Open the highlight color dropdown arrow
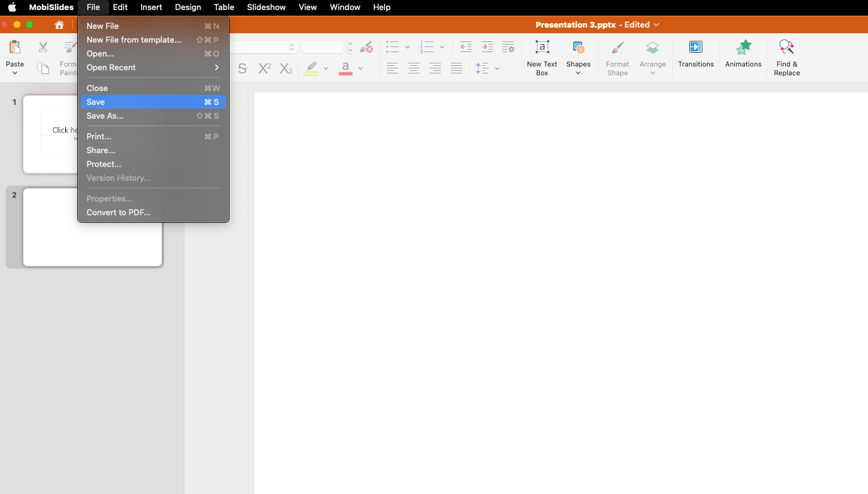The height and width of the screenshot is (494, 868). [x=325, y=68]
